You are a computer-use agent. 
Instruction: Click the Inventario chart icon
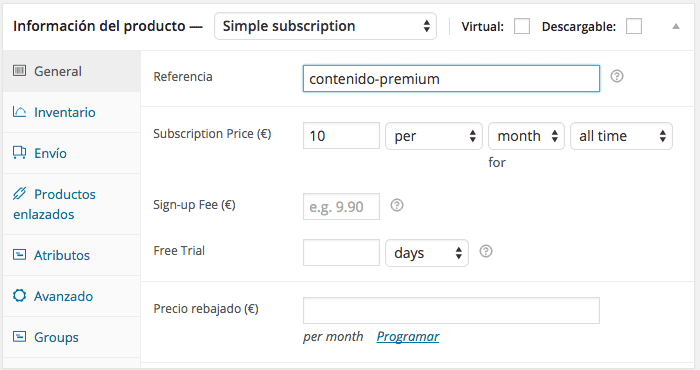point(19,112)
